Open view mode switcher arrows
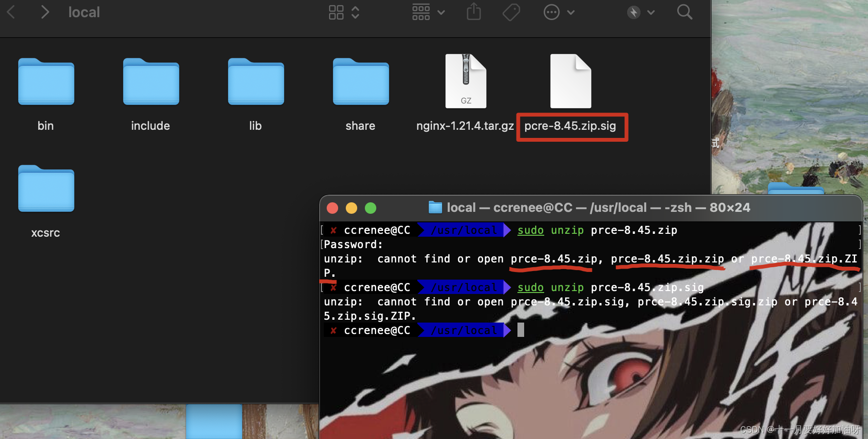 point(355,12)
